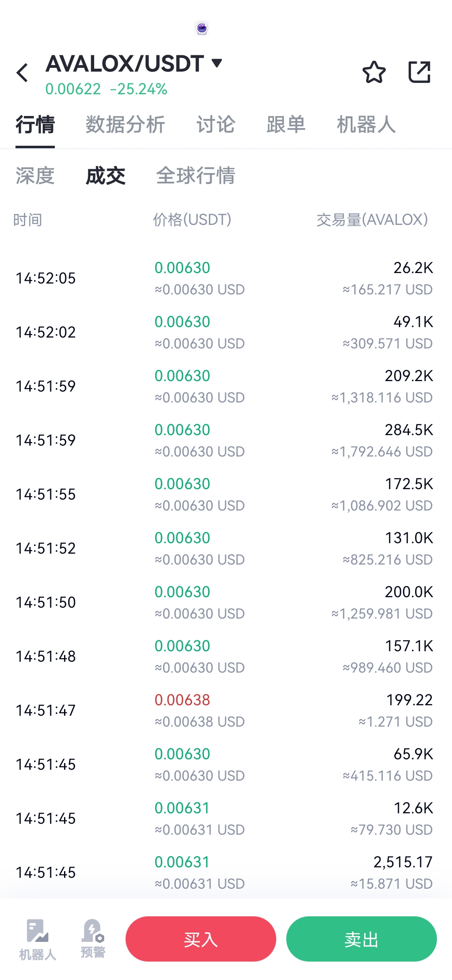The image size is (452, 980).
Task: Open the 讨论 tab
Action: 216,125
